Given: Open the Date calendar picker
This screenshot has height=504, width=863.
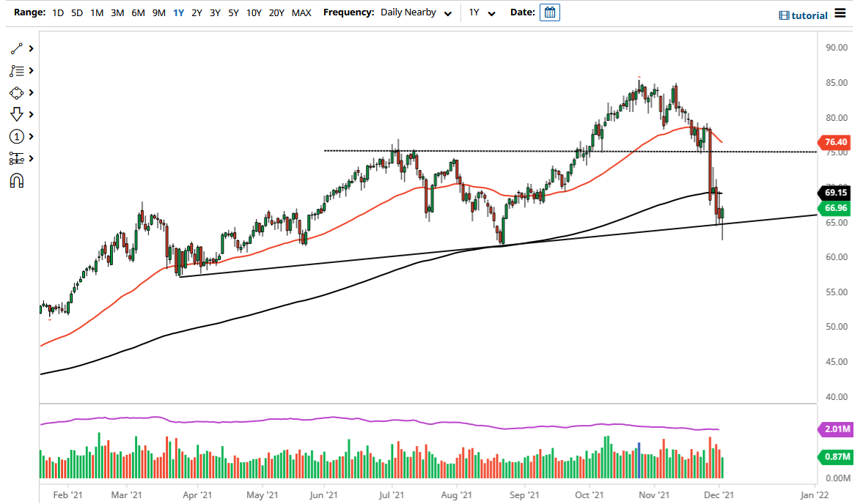Looking at the screenshot, I should (549, 12).
